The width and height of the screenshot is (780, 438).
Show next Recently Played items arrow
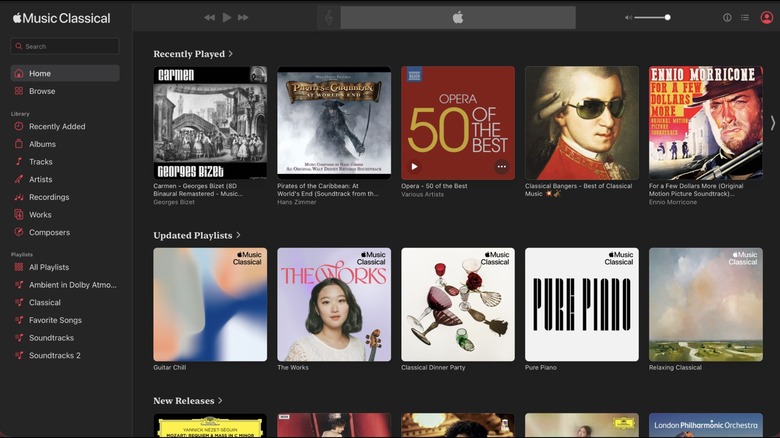point(773,123)
